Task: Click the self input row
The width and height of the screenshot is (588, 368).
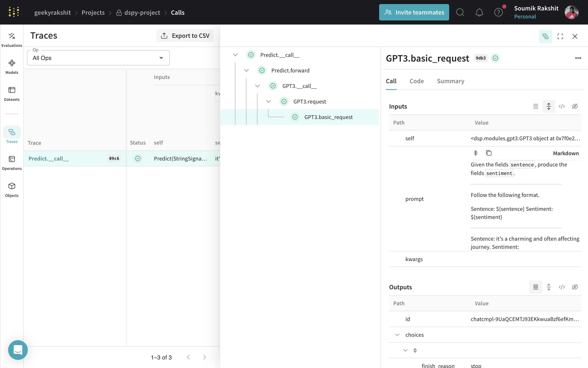Action: pyautogui.click(x=485, y=138)
